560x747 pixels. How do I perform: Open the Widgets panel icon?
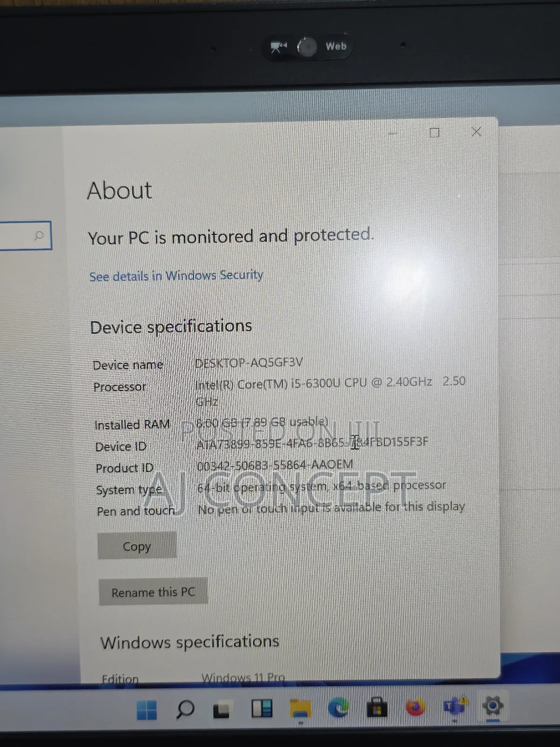[261, 709]
